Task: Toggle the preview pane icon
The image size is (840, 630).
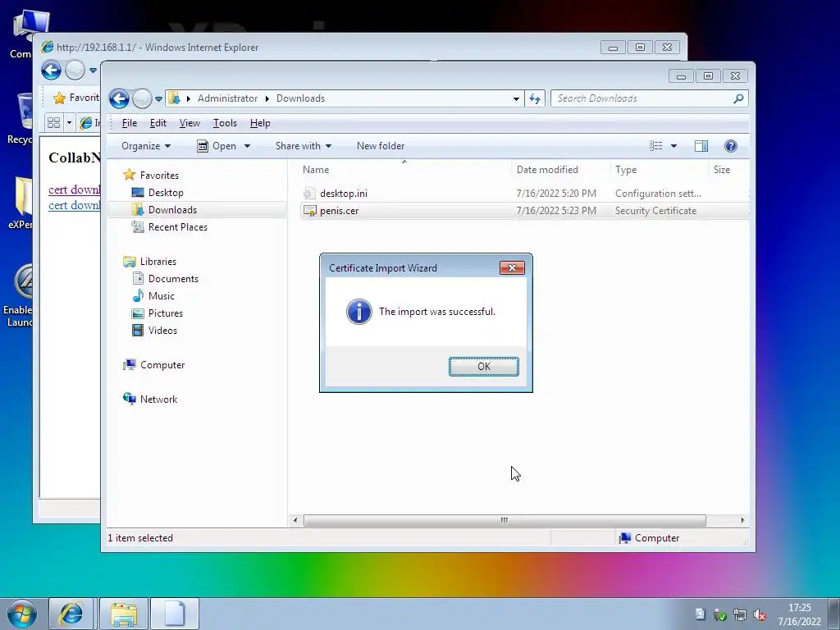Action: click(701, 146)
